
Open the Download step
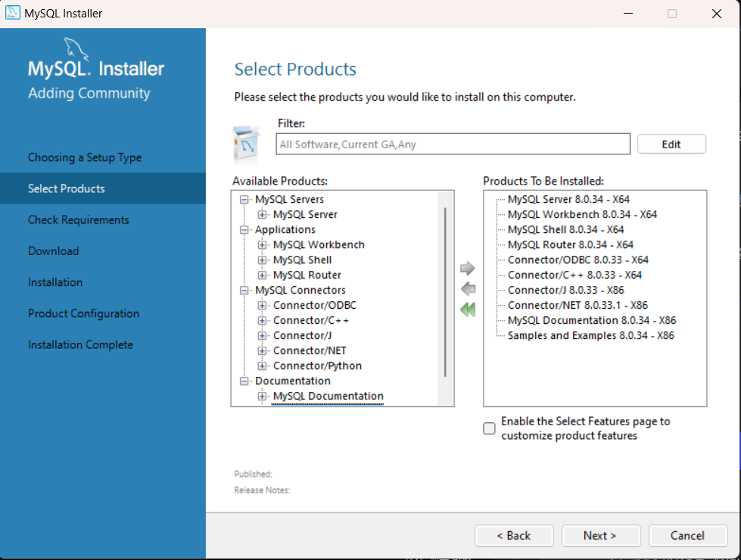click(54, 251)
